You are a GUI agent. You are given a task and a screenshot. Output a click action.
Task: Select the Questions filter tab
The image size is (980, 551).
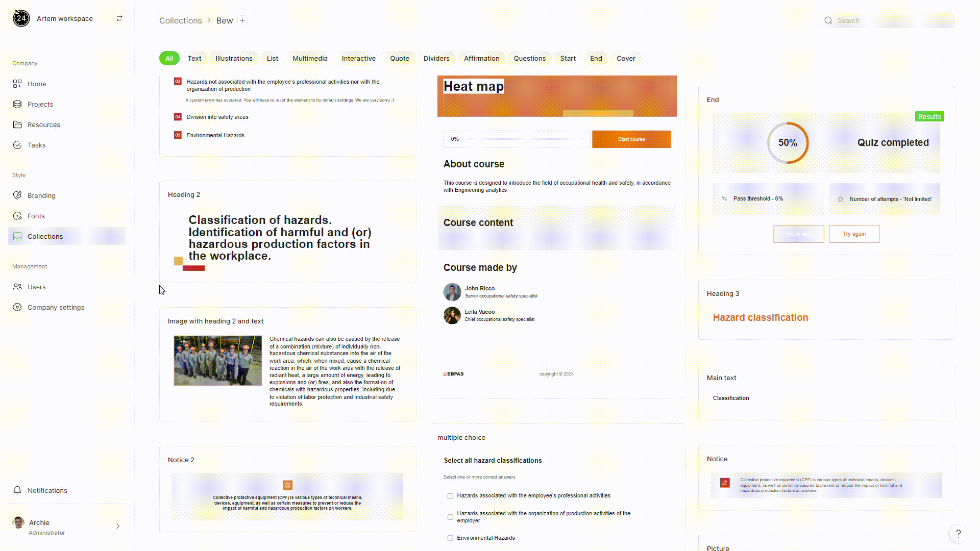(x=529, y=58)
